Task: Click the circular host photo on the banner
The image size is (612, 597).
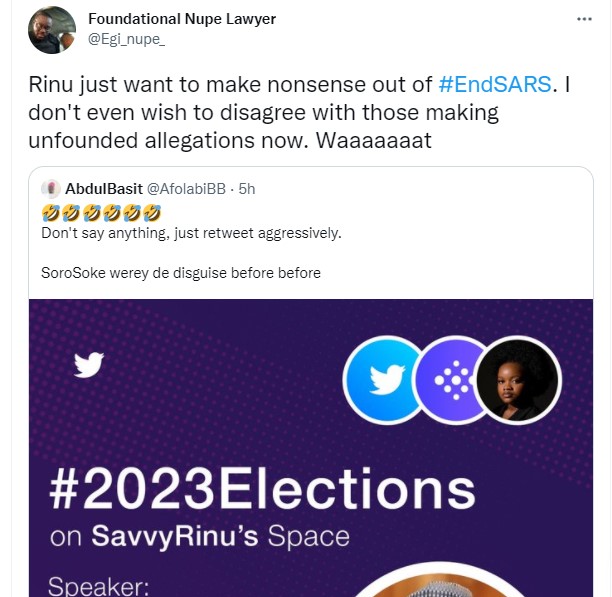Action: pyautogui.click(x=517, y=380)
